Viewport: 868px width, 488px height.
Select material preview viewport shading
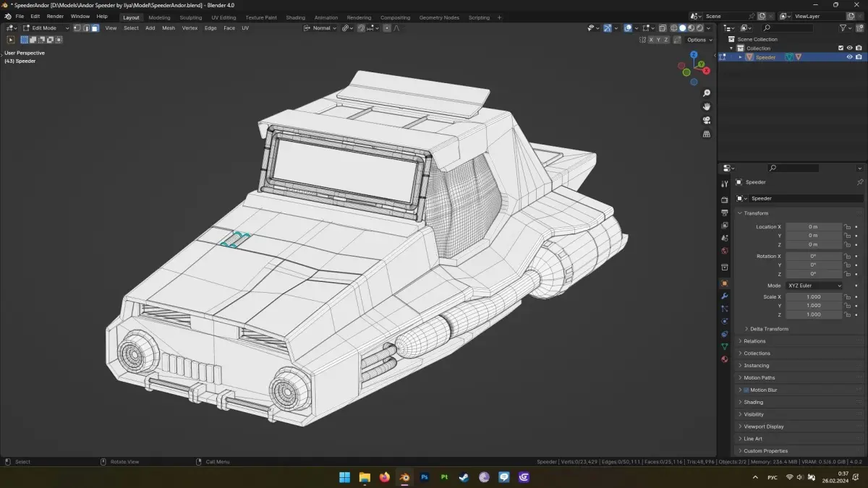coord(691,28)
